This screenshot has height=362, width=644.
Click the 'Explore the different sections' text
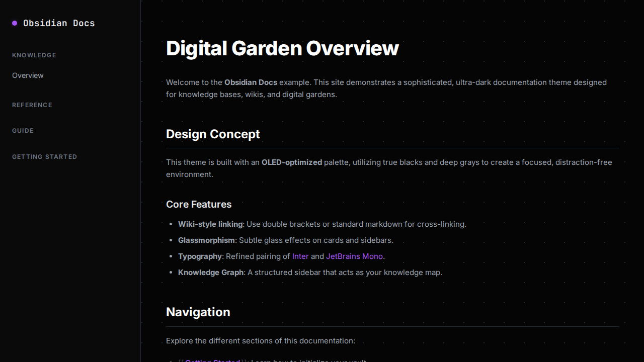(261, 341)
